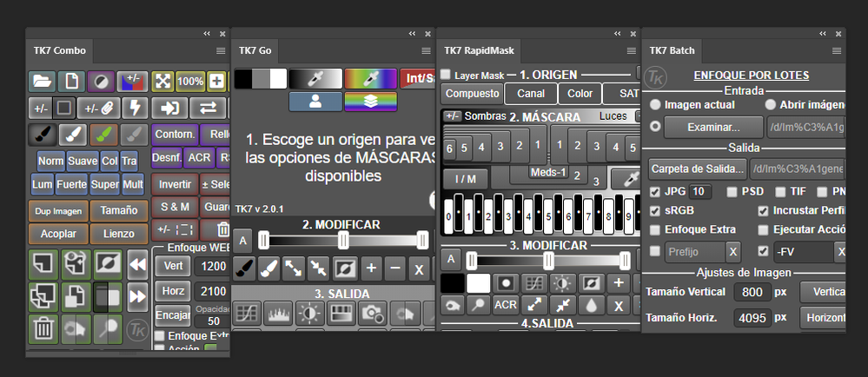The height and width of the screenshot is (377, 868).
Task: Toggle the sRGB checkbox
Action: point(655,211)
